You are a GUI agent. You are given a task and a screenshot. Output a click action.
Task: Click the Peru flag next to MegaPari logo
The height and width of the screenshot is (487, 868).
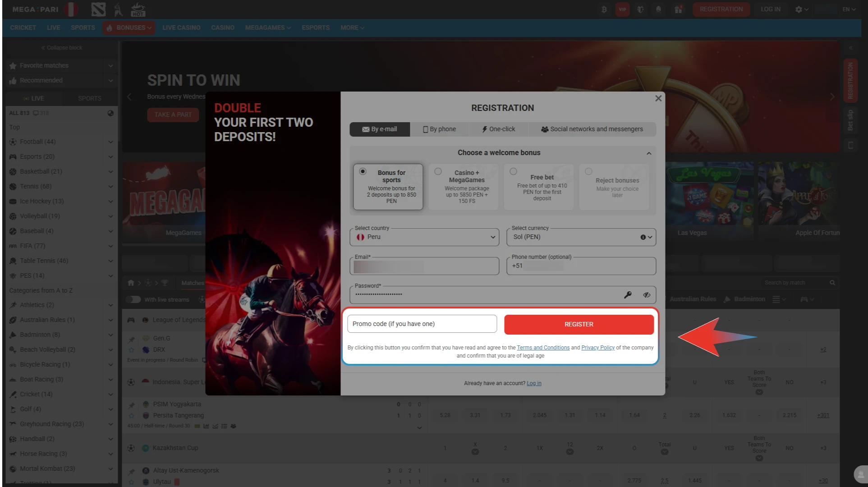click(x=71, y=9)
